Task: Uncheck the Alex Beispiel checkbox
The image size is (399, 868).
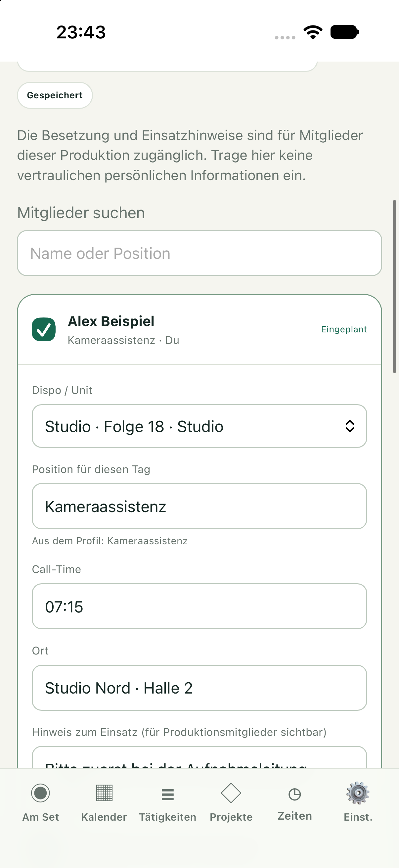Action: (44, 329)
